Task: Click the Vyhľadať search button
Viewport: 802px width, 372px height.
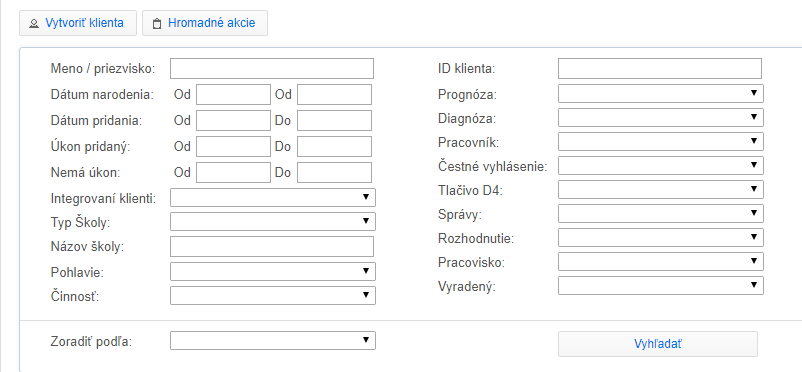Action: click(x=658, y=344)
